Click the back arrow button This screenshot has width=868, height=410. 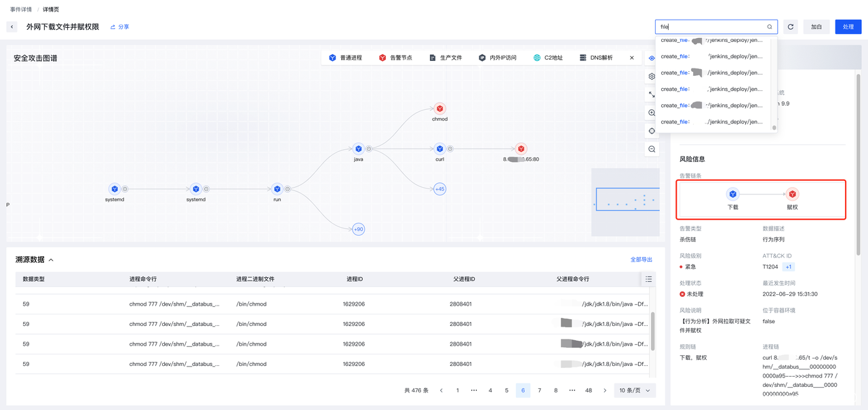12,27
